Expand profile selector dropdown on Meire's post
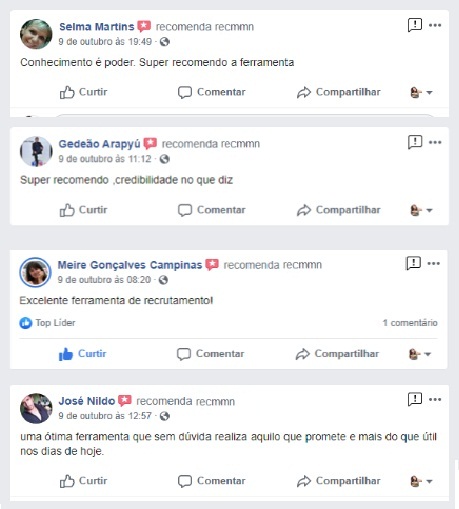This screenshot has height=509, width=459. [x=420, y=354]
